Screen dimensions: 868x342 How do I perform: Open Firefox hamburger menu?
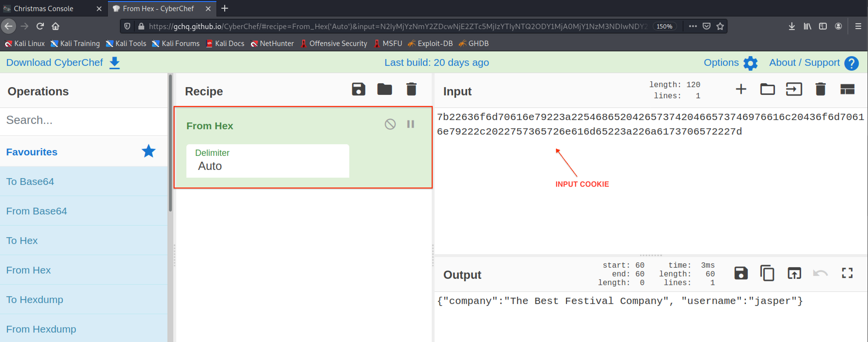tap(858, 26)
